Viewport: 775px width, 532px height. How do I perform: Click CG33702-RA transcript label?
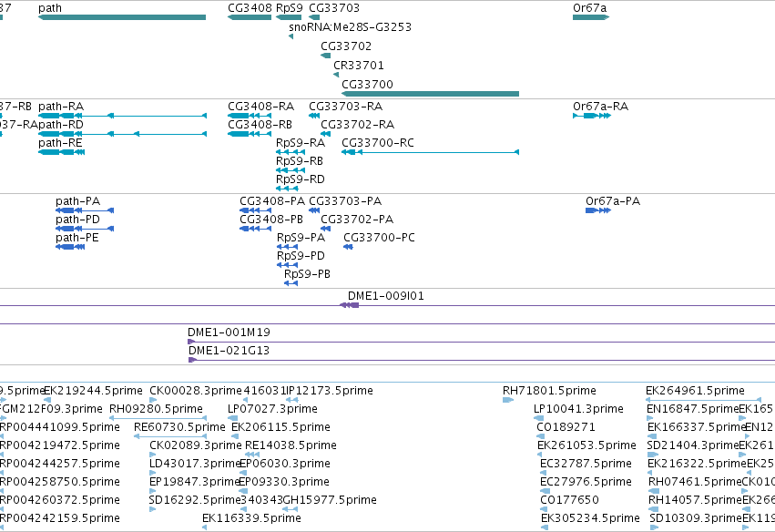[x=357, y=125]
